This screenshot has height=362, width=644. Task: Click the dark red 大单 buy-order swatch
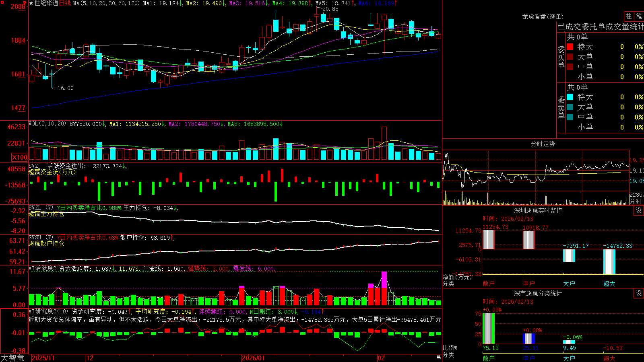(570, 57)
